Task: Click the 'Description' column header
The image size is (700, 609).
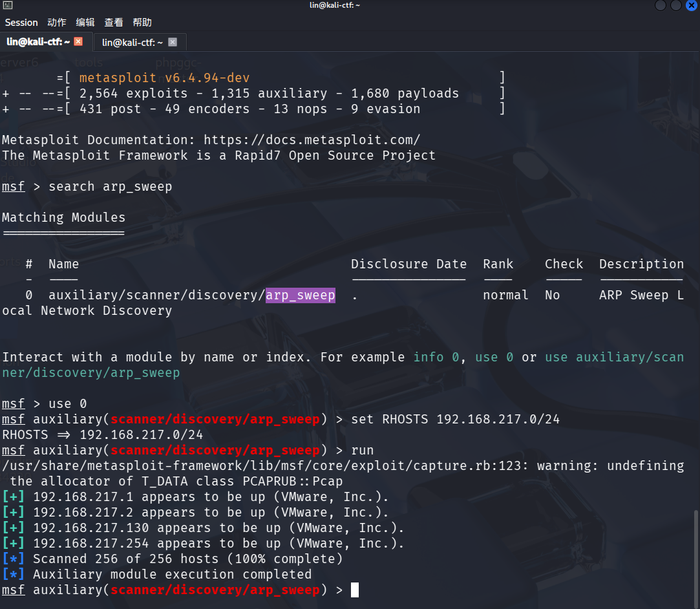Action: point(641,264)
